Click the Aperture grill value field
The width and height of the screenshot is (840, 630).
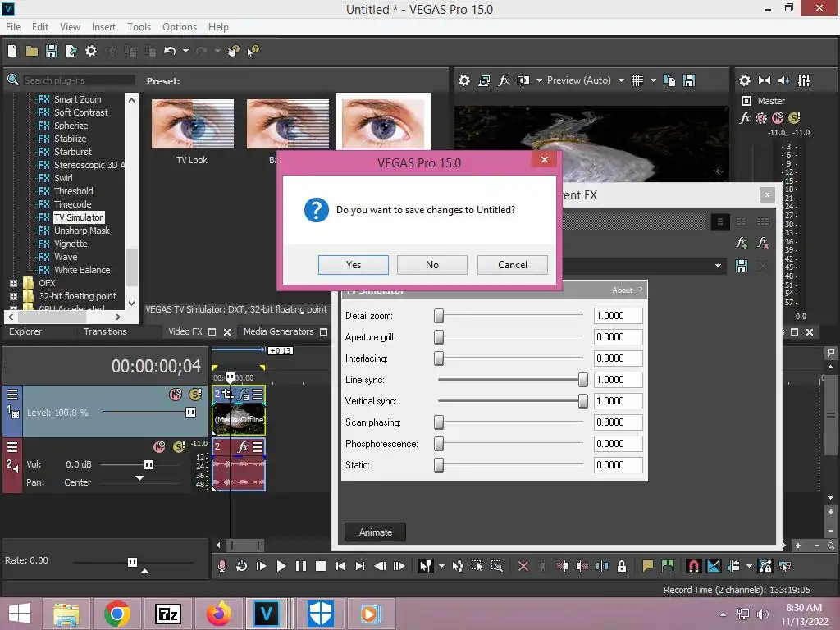[x=618, y=337]
